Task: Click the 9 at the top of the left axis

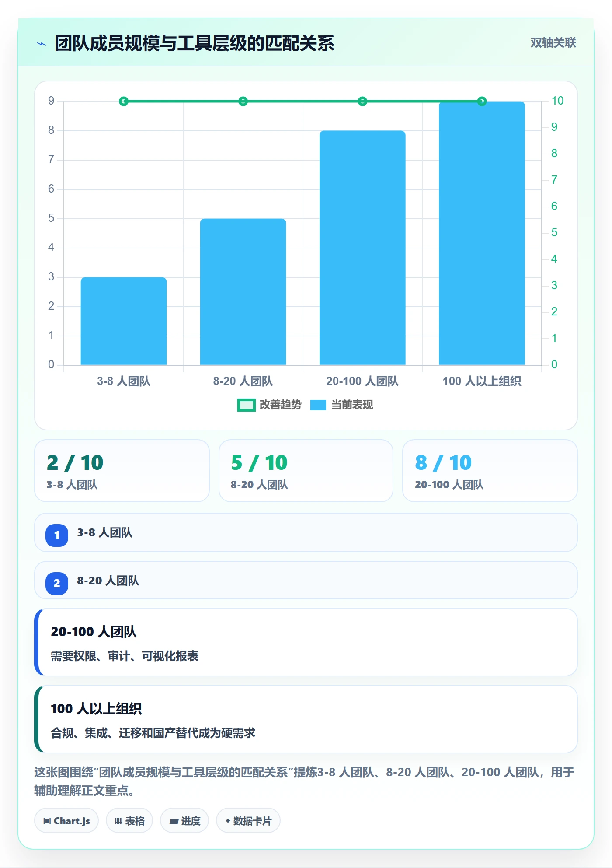Action: [51, 101]
